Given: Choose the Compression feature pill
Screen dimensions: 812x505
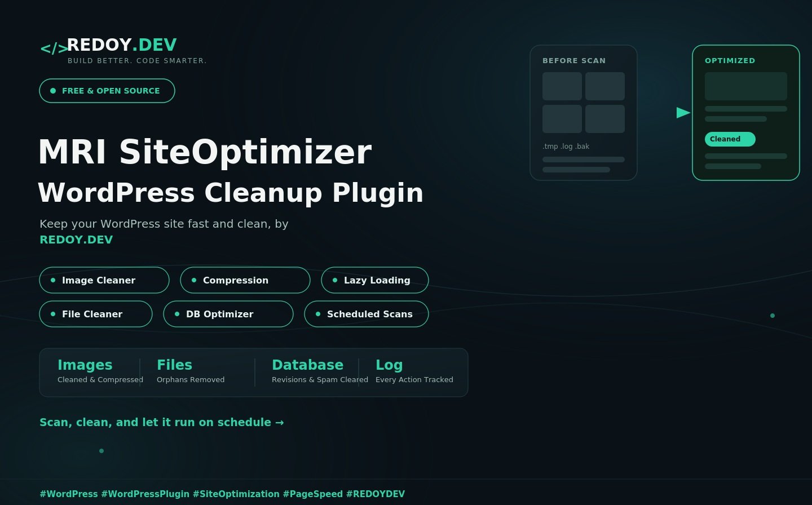Looking at the screenshot, I should tap(245, 280).
